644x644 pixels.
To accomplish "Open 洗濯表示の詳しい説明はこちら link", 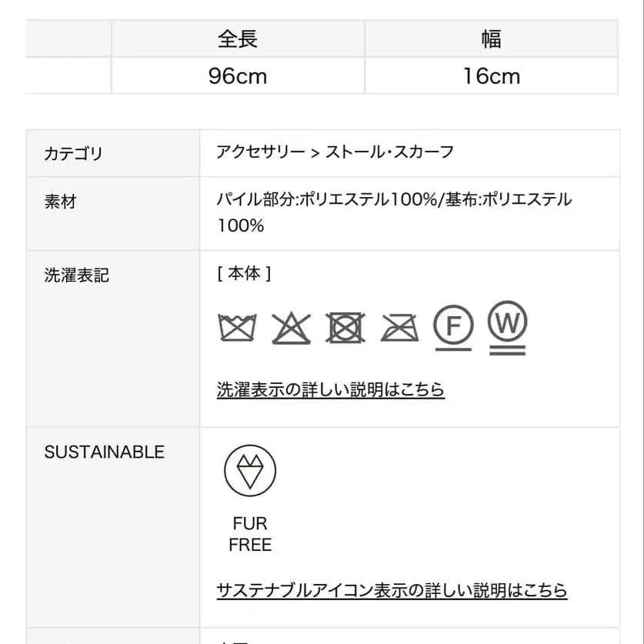I will (x=330, y=390).
